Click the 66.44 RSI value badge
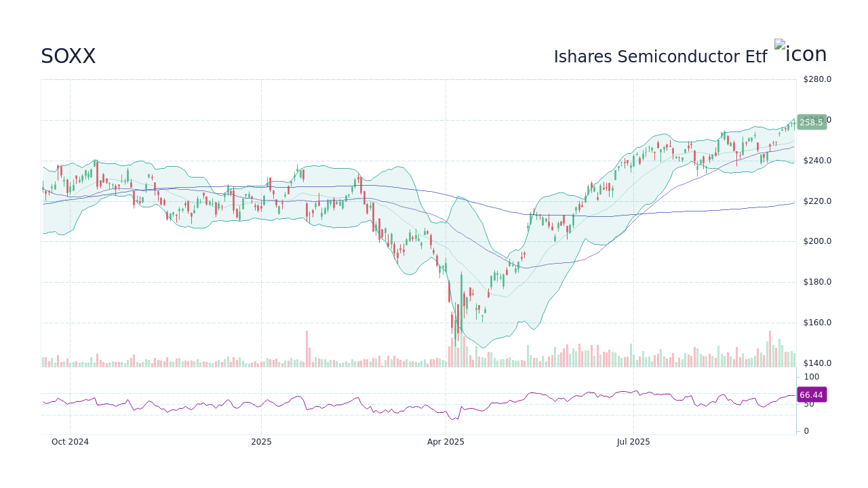The height and width of the screenshot is (488, 868). click(811, 395)
